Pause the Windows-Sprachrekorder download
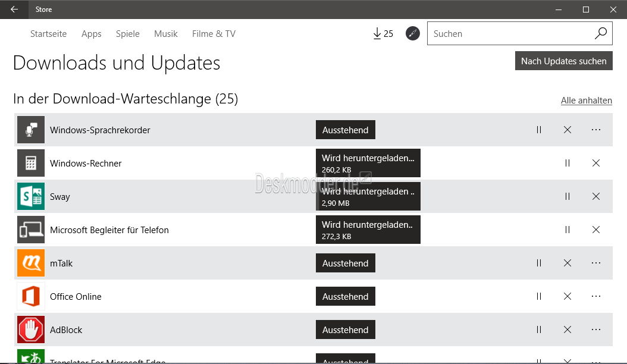The height and width of the screenshot is (364, 627). click(538, 130)
